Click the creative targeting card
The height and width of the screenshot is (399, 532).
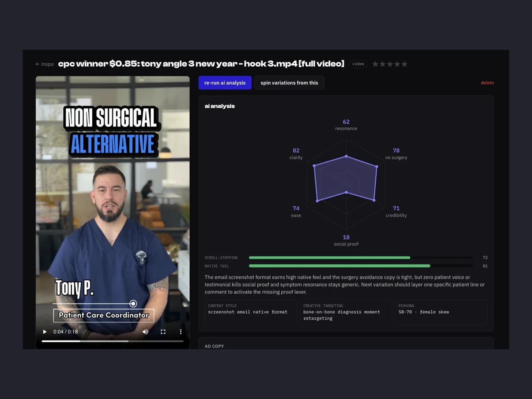(x=346, y=312)
